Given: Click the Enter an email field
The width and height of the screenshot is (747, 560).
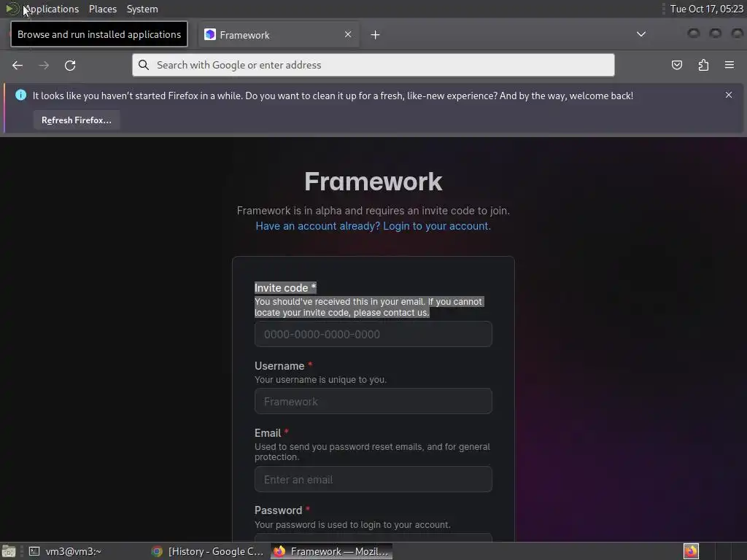Looking at the screenshot, I should [x=373, y=479].
